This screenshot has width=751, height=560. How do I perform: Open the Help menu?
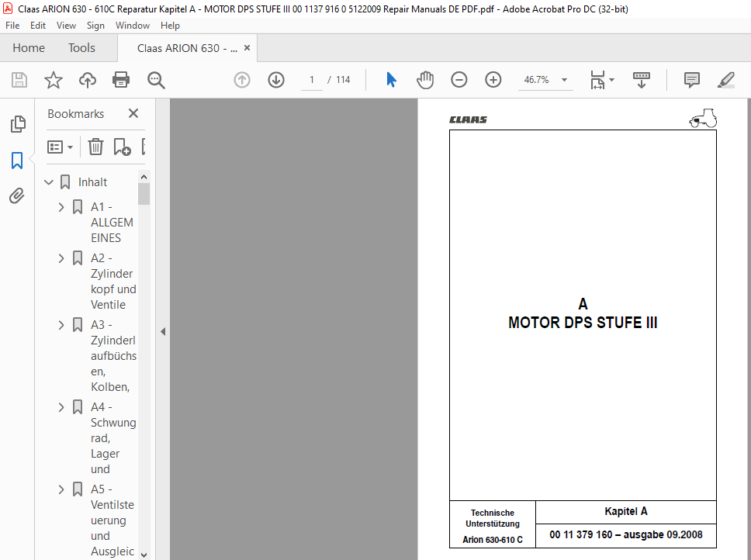coord(170,26)
